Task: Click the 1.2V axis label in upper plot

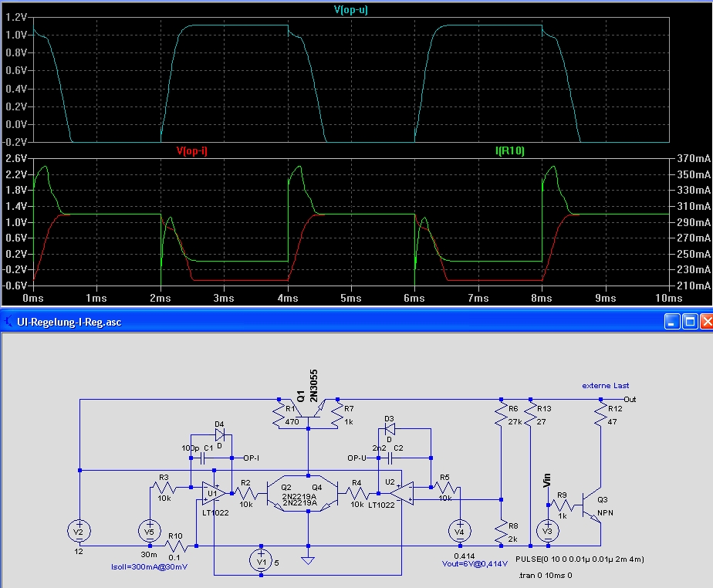Action: [16, 17]
